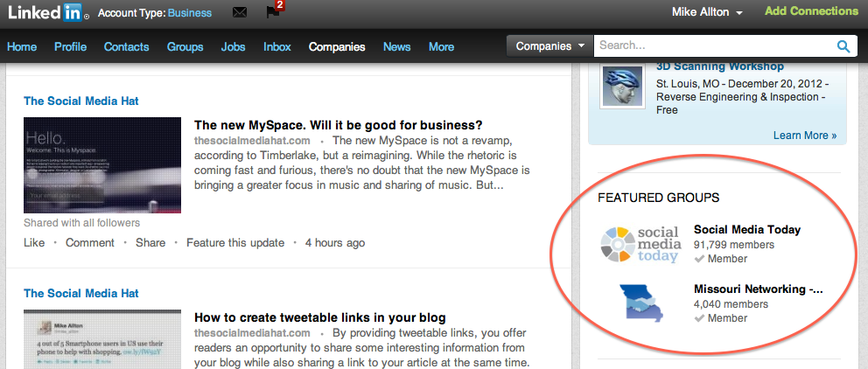The width and height of the screenshot is (868, 369).
Task: Click Member status under Social Media Today
Action: (x=721, y=259)
